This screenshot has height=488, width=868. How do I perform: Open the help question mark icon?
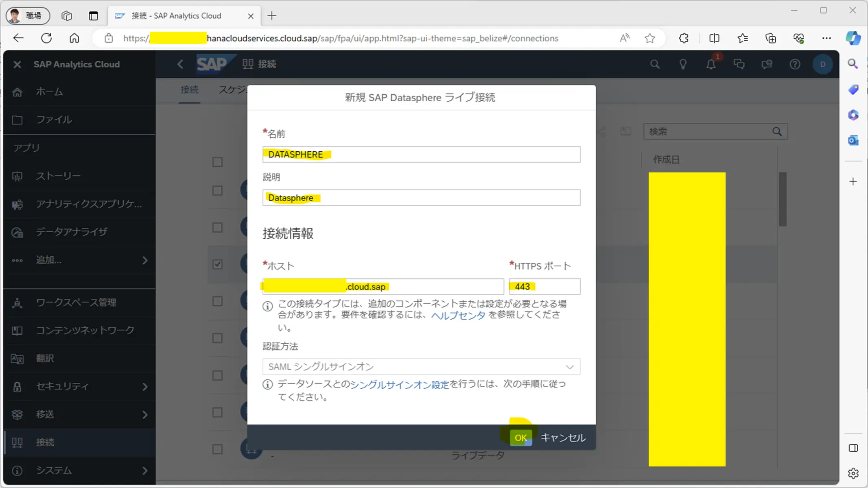pos(795,64)
